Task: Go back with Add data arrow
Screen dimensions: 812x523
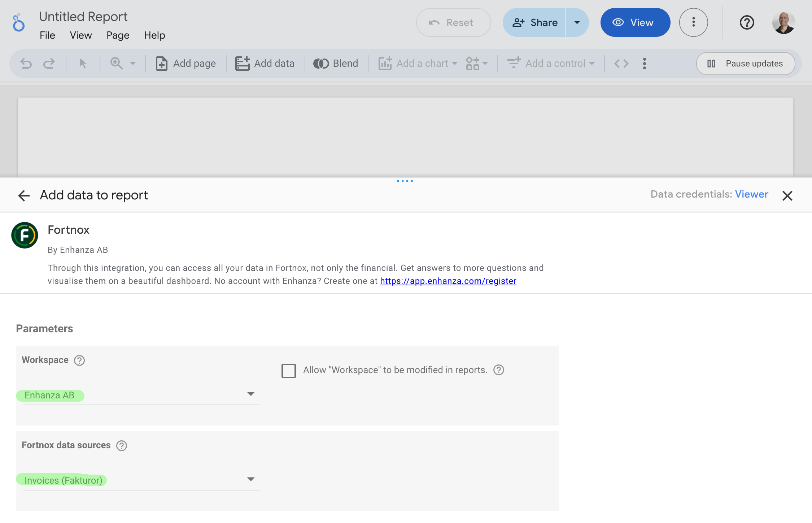Action: click(24, 195)
